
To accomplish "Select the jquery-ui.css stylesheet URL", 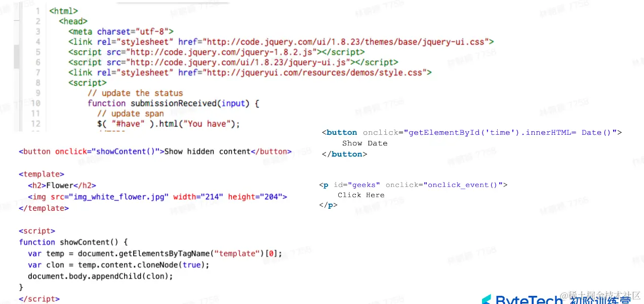I will (x=345, y=42).
